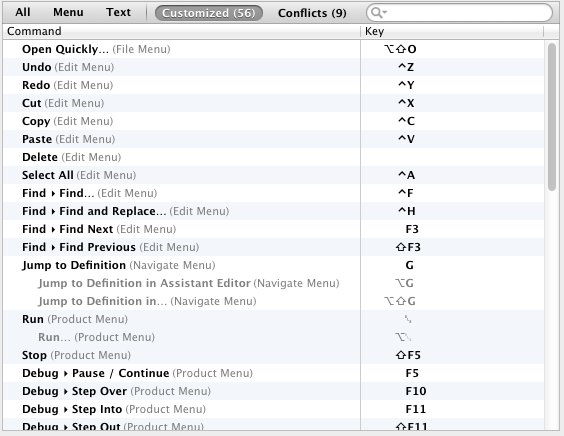Viewport: 564px width, 436px height.
Task: Click the F5 key for Pause / Continue
Action: 412,373
